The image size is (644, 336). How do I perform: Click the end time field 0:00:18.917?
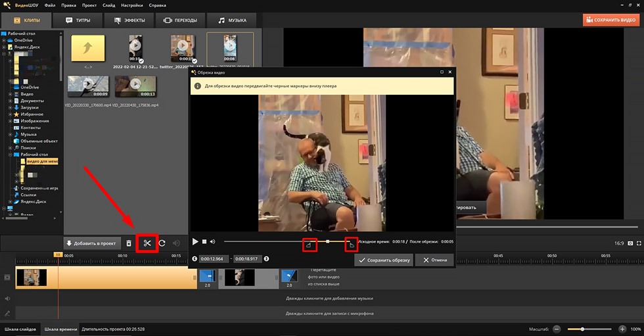pos(247,259)
